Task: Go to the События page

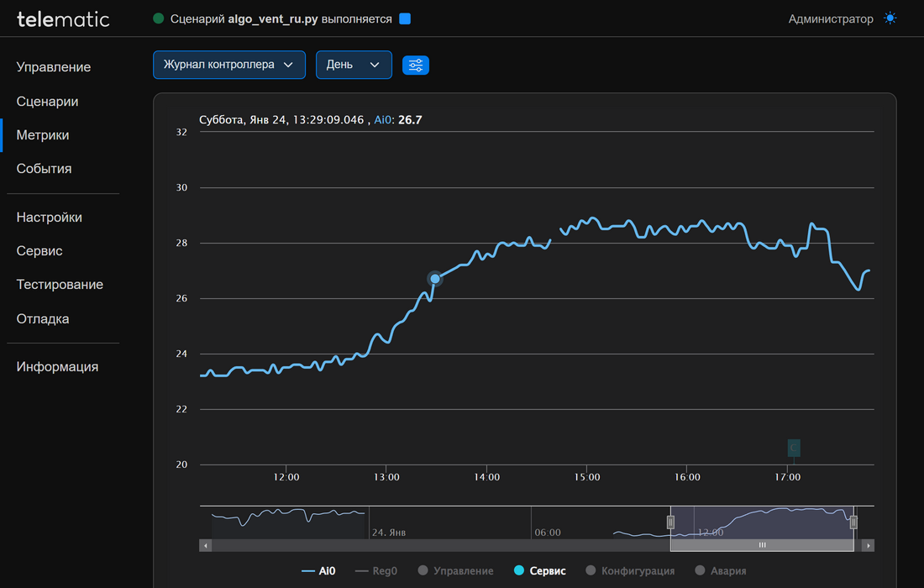Action: pos(44,169)
